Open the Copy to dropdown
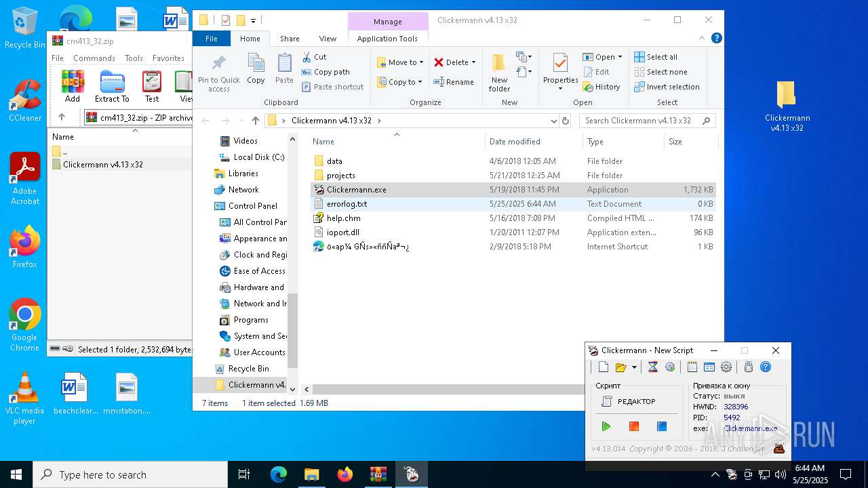 click(x=399, y=82)
